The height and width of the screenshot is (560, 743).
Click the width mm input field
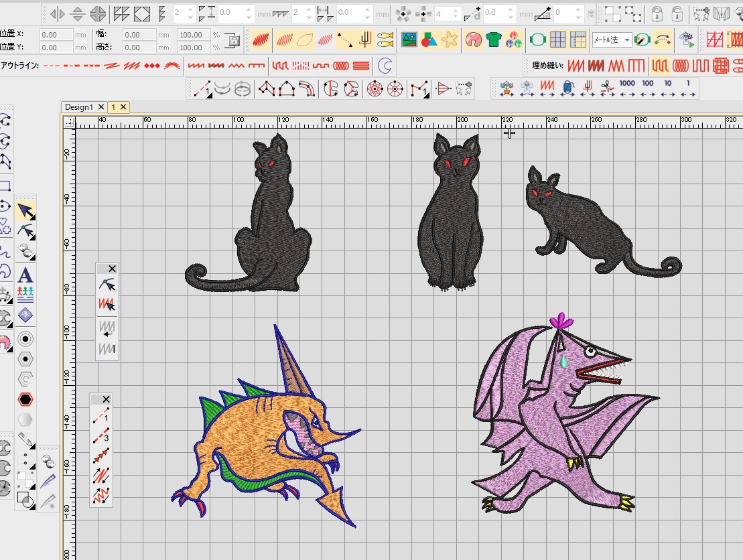point(139,35)
